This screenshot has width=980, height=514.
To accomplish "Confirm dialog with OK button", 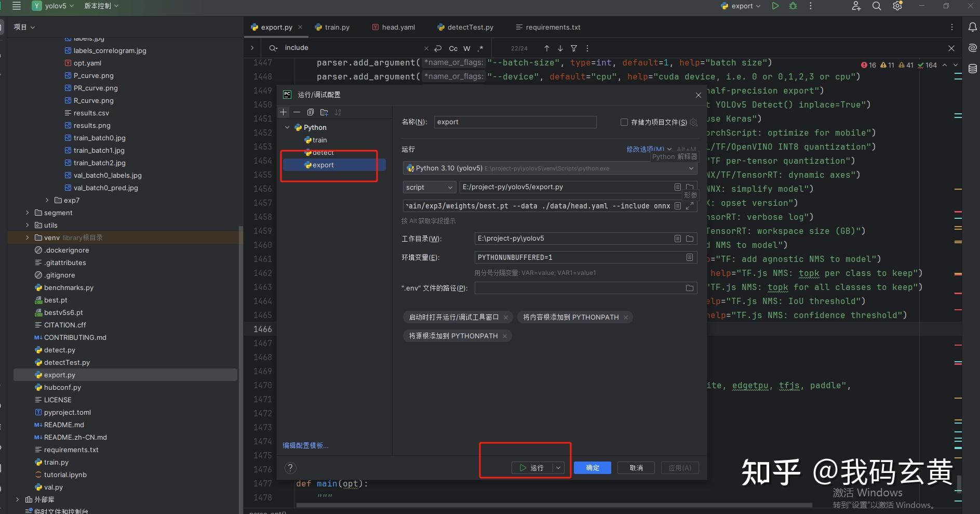I will (x=593, y=468).
